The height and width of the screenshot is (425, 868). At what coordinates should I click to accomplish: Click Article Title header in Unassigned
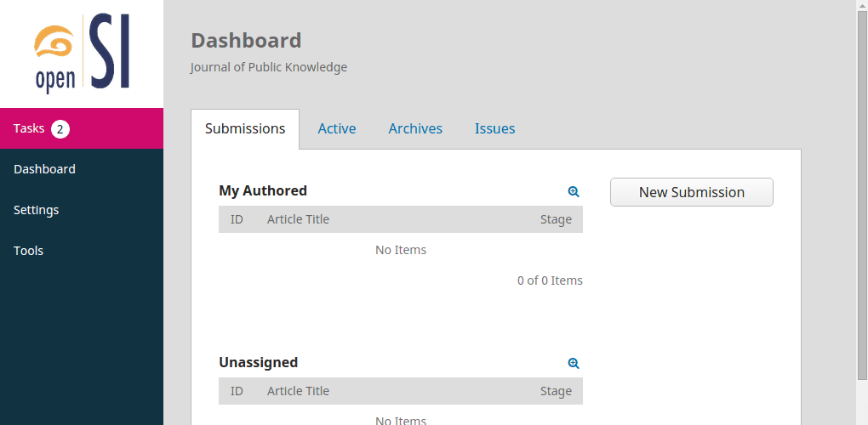tap(298, 391)
